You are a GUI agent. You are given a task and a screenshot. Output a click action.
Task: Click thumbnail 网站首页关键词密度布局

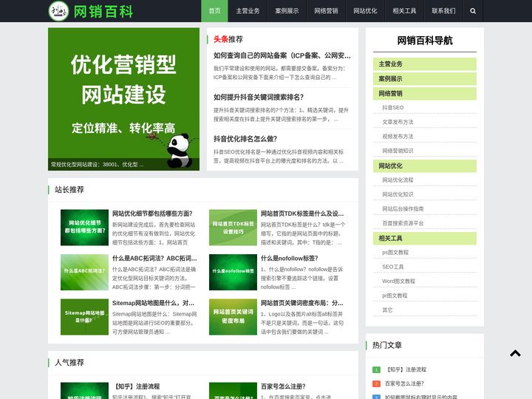point(233,317)
